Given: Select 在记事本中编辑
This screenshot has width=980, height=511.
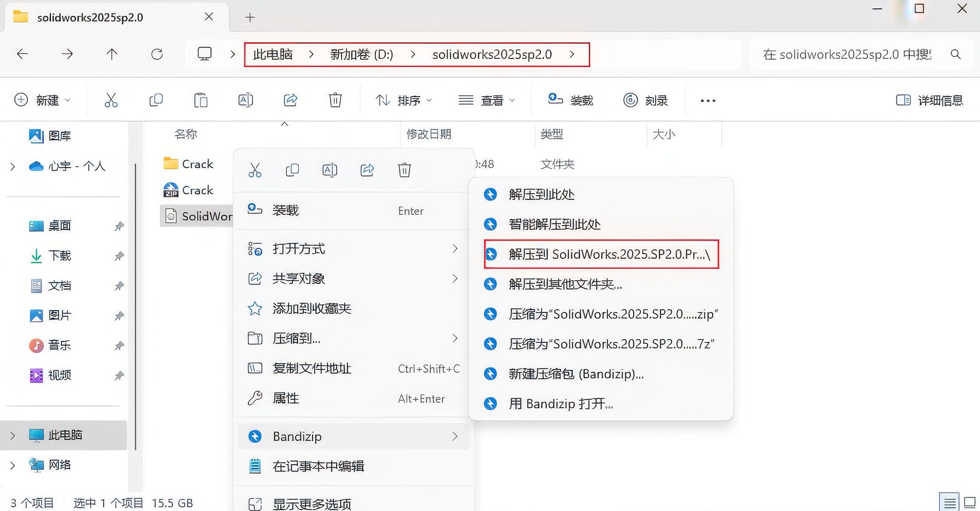Looking at the screenshot, I should (354, 466).
